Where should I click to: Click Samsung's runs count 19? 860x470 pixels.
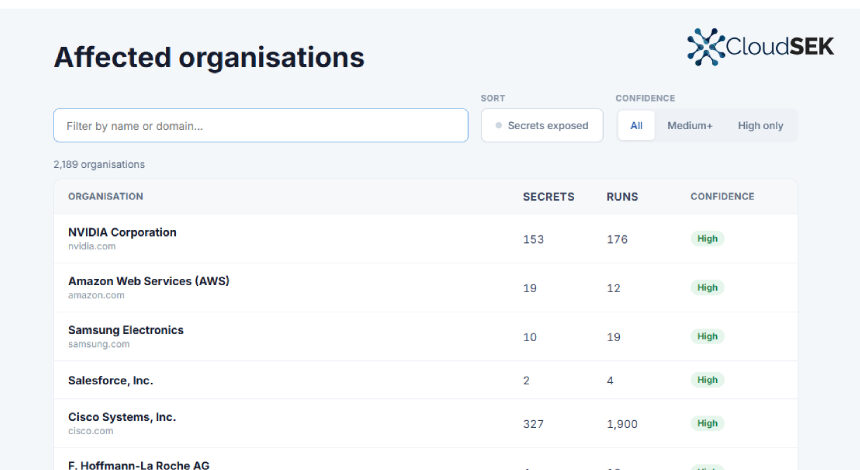pyautogui.click(x=614, y=337)
